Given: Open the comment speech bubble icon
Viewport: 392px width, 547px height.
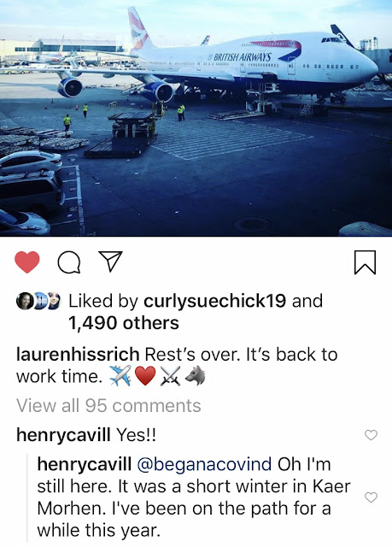Looking at the screenshot, I should coord(69,262).
